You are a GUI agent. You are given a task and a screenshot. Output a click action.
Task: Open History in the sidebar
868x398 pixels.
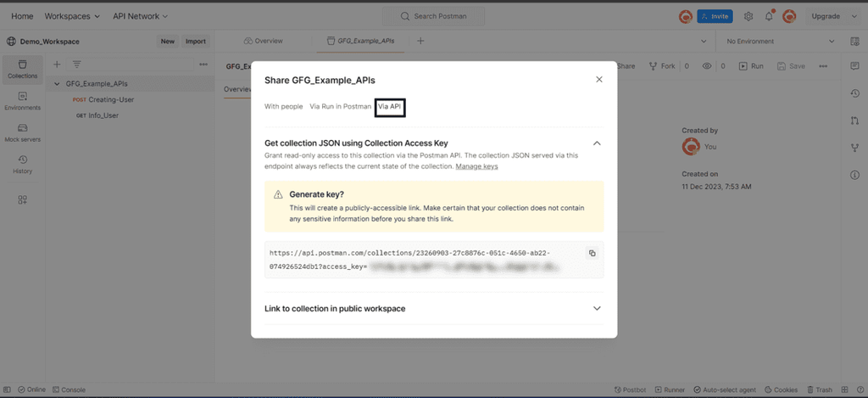tap(23, 165)
